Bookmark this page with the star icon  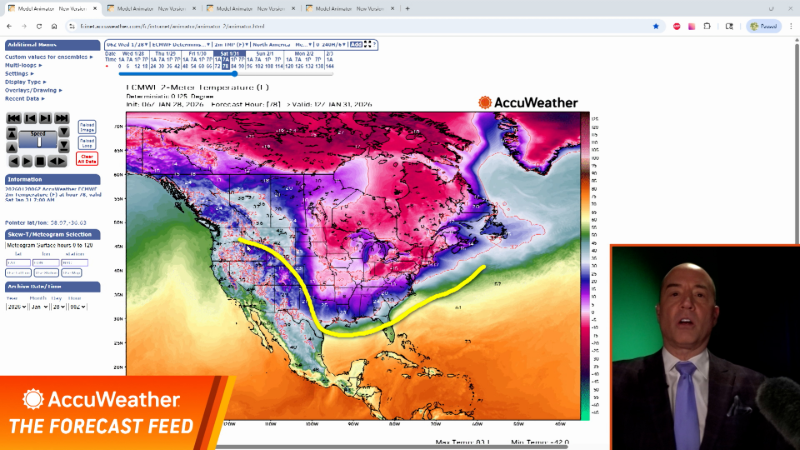[x=656, y=26]
